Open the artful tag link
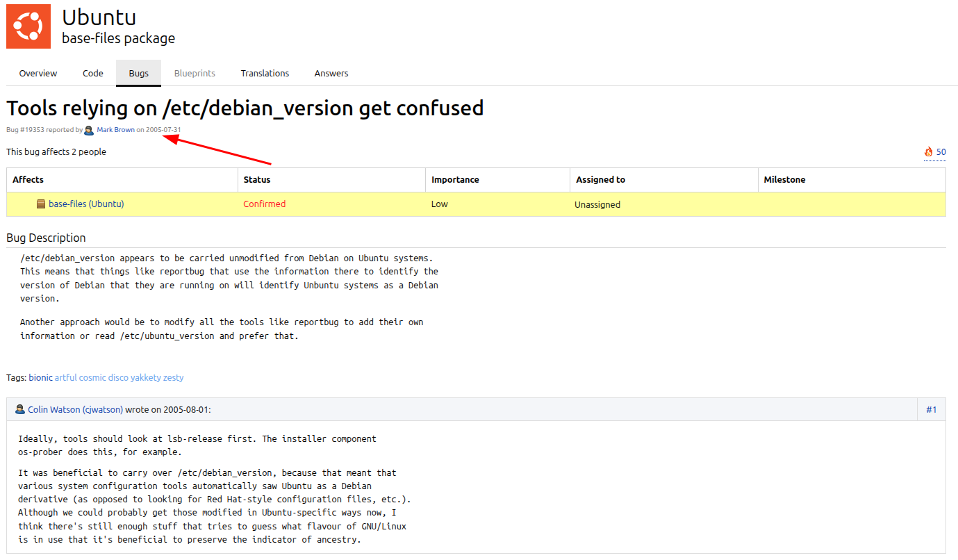The height and width of the screenshot is (560, 958). pos(66,378)
